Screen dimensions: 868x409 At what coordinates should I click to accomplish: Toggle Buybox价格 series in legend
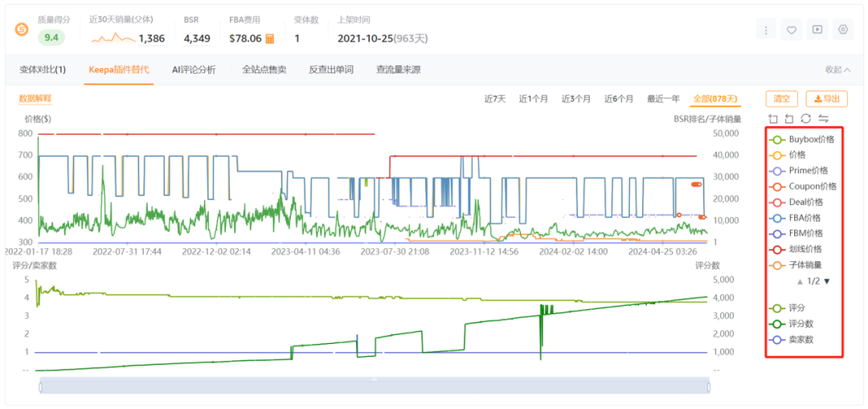803,140
